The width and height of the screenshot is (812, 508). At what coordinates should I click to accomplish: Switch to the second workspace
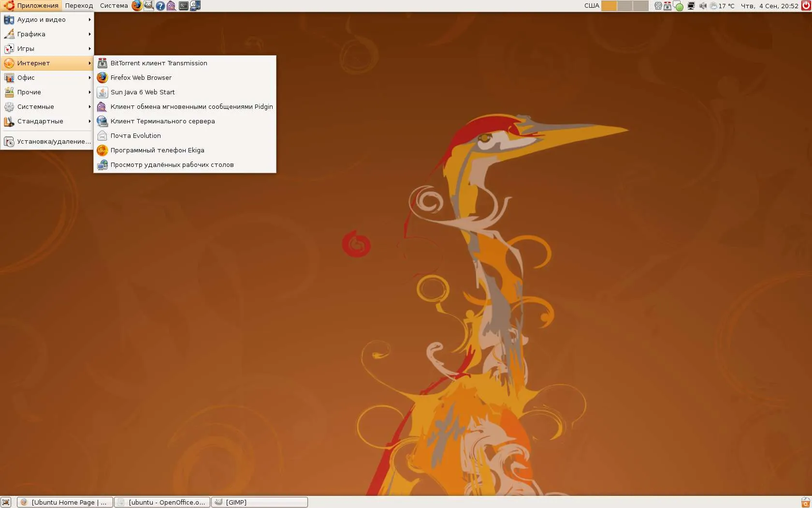[625, 6]
